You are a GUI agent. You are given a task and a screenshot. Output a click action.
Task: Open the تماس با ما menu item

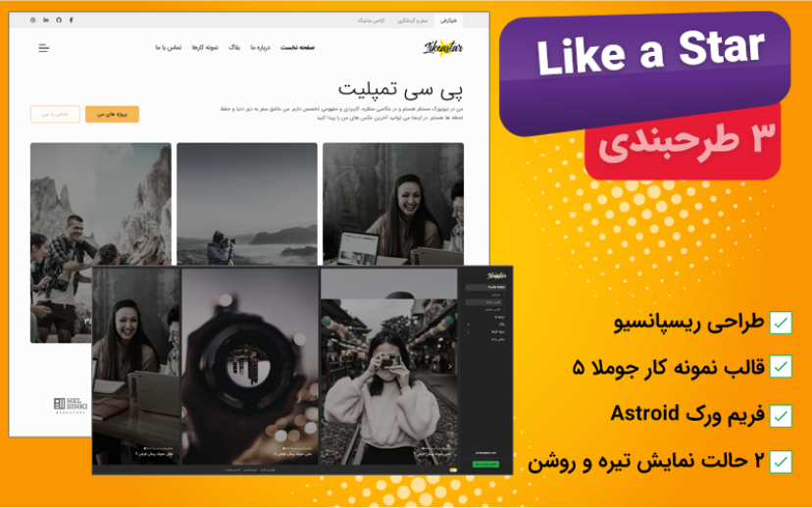pos(168,47)
